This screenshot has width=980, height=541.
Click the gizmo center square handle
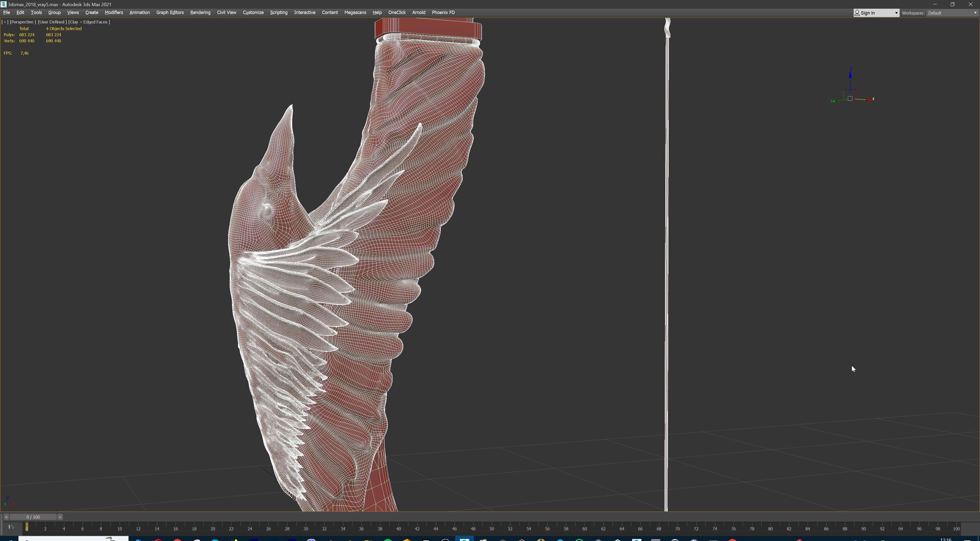click(x=850, y=99)
